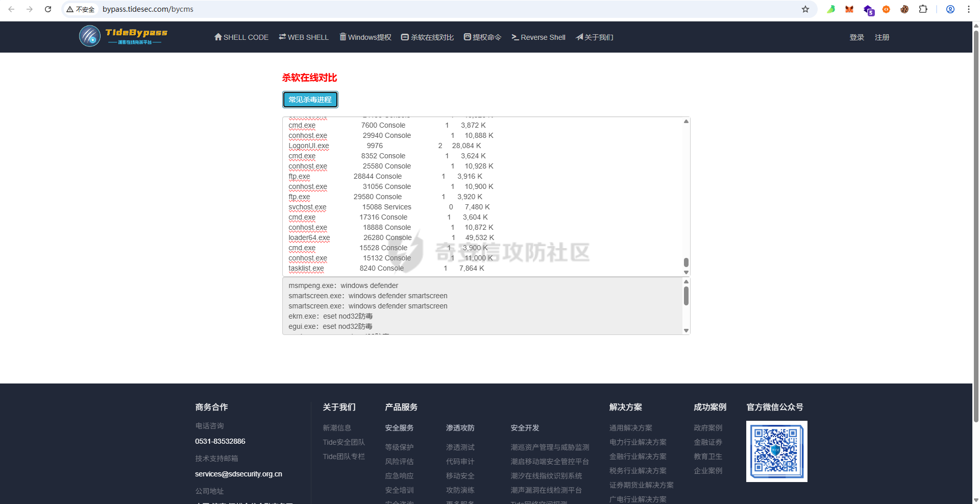Click the results area scroll-up arrow
980x504 pixels.
[x=686, y=281]
